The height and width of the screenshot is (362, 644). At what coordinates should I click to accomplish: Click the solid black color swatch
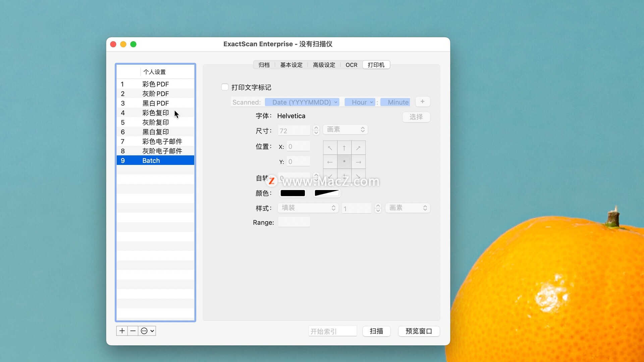pyautogui.click(x=293, y=193)
